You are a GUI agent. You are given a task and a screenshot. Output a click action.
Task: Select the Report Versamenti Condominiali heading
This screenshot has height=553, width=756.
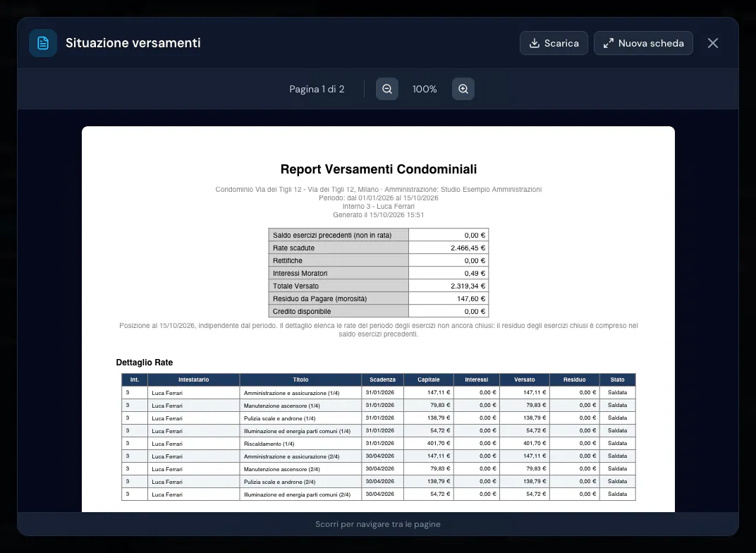379,169
